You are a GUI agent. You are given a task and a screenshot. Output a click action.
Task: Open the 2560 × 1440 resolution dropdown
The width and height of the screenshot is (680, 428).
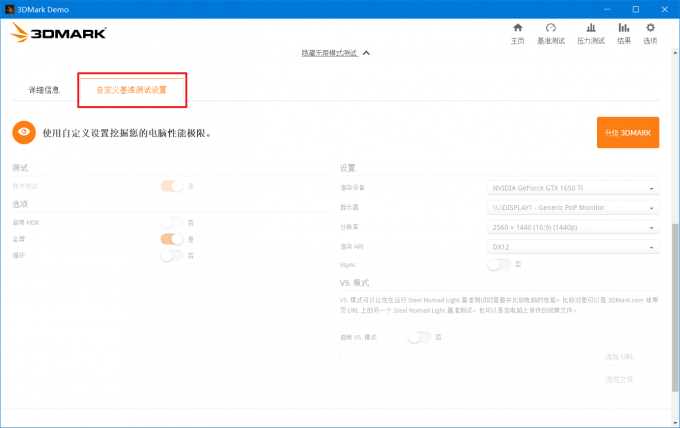[573, 227]
